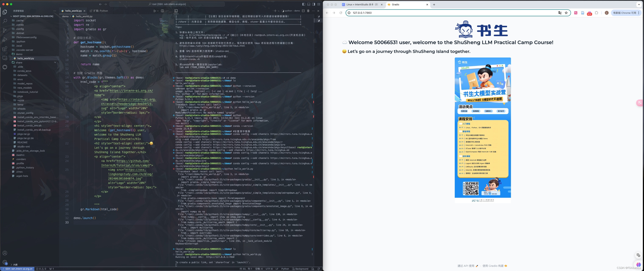Toggle the secondary side bar visibility
Image resolution: width=644 pixels, height=271 pixels.
(x=313, y=4)
